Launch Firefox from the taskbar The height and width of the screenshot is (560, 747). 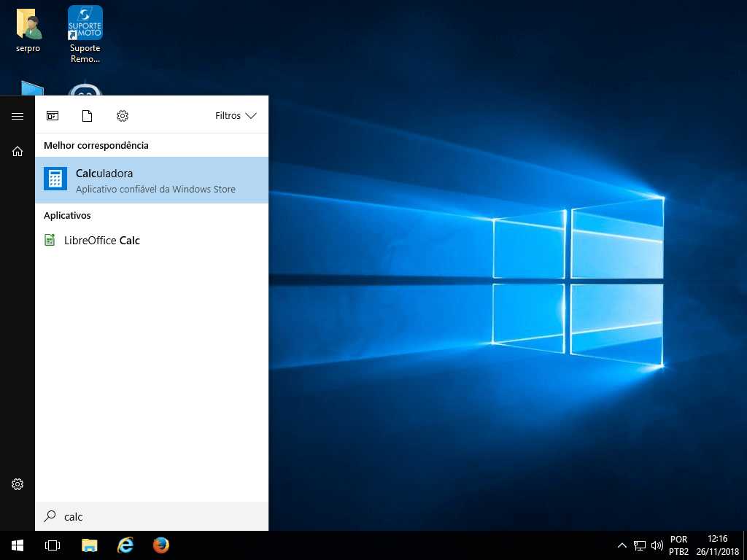click(x=161, y=545)
